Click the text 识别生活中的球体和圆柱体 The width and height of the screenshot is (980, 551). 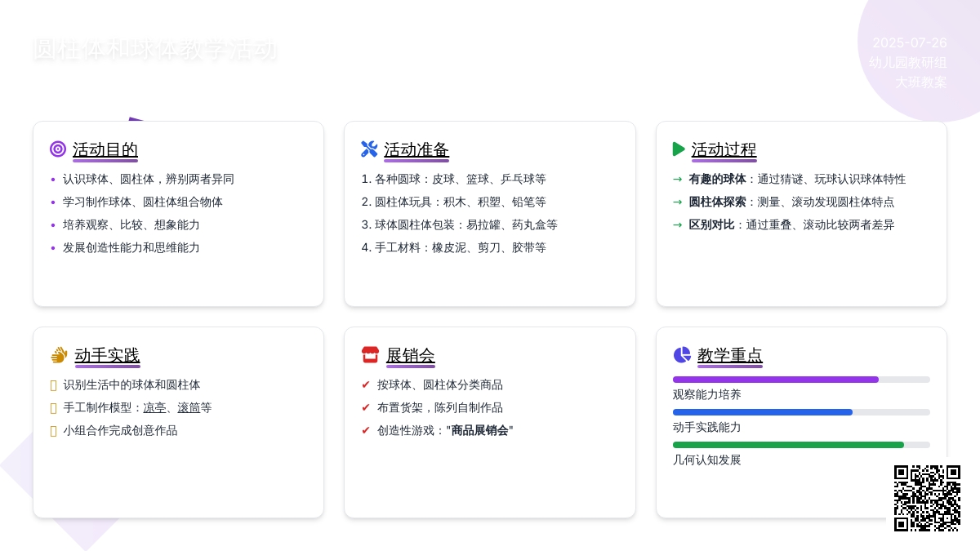[x=131, y=384]
